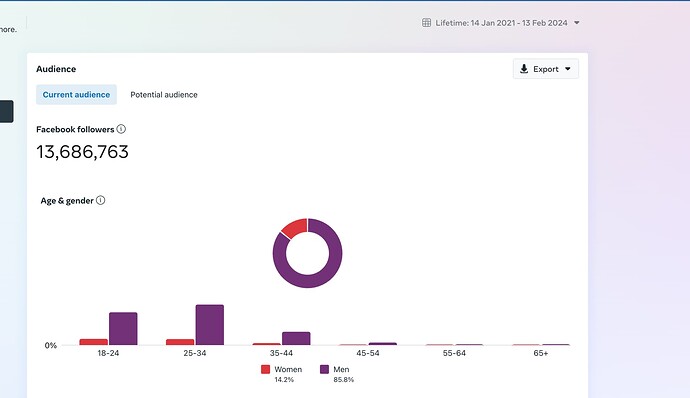
Task: Click the Men 85.8% value
Action: [x=343, y=380]
